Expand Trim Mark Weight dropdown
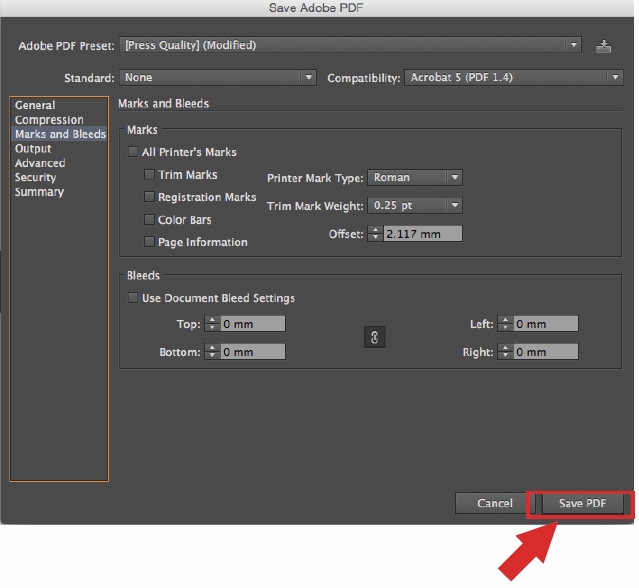This screenshot has width=639, height=588. pos(414,205)
